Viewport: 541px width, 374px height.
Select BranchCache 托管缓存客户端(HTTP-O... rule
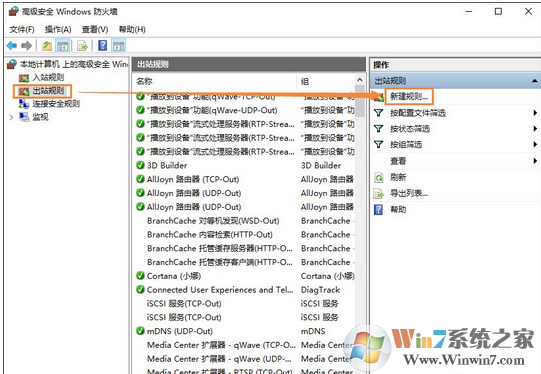tap(220, 262)
